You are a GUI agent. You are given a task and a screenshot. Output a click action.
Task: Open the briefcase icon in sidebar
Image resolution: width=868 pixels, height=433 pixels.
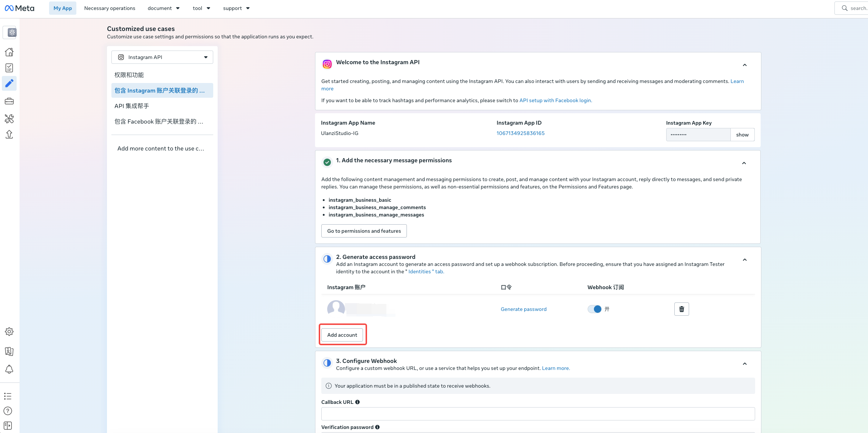9,101
